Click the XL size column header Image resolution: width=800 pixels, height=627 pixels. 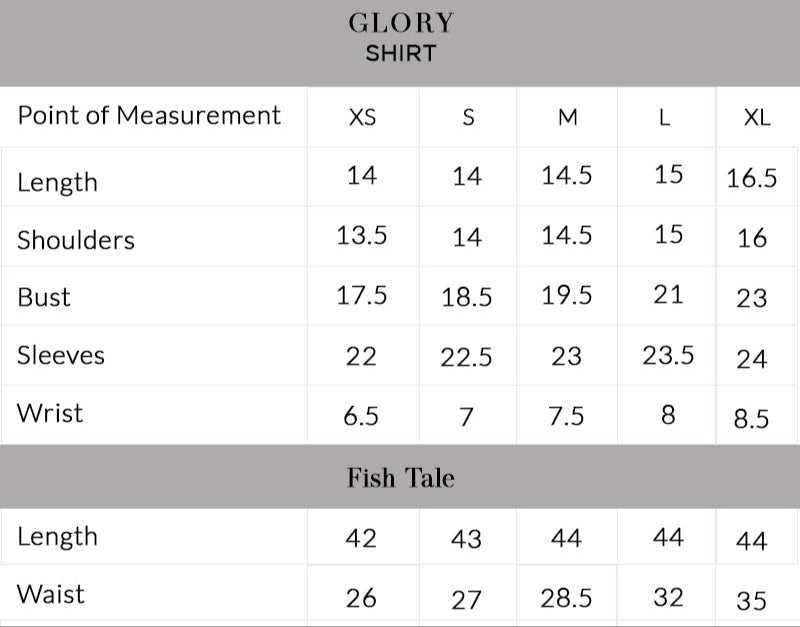[757, 117]
